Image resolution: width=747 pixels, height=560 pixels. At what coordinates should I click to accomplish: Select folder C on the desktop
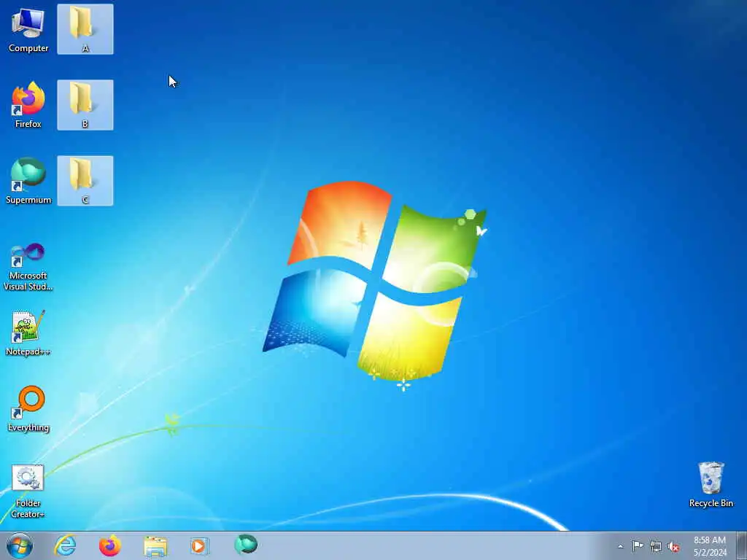point(85,181)
